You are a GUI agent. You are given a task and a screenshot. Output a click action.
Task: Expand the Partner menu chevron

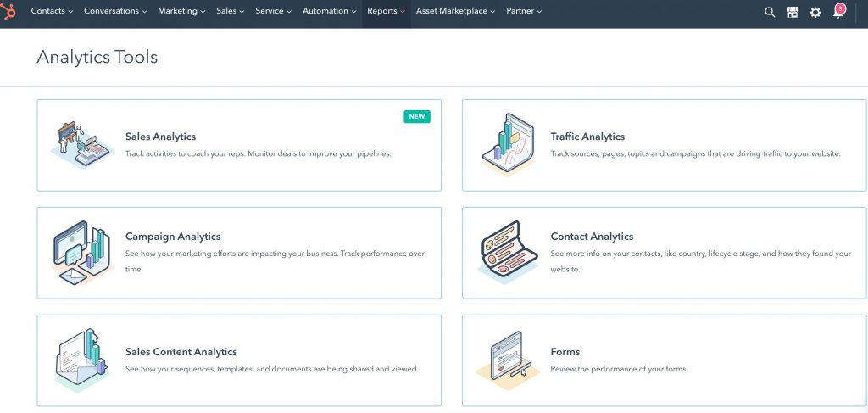[540, 12]
